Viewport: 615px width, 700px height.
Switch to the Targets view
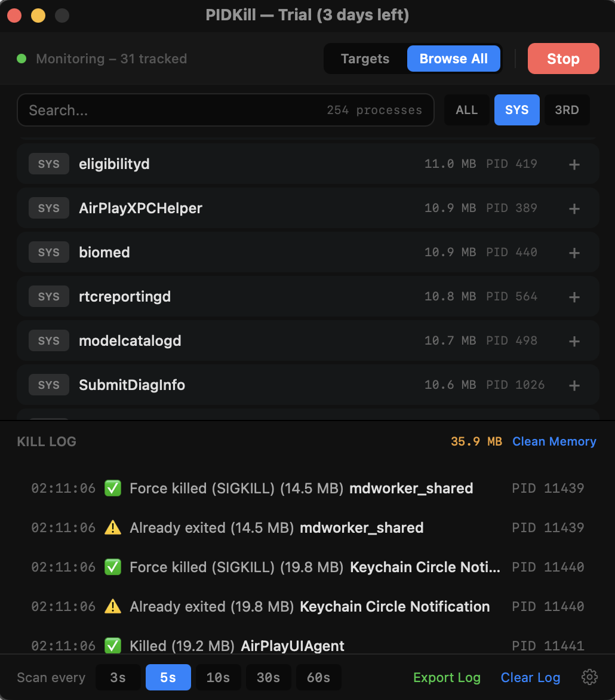[364, 59]
